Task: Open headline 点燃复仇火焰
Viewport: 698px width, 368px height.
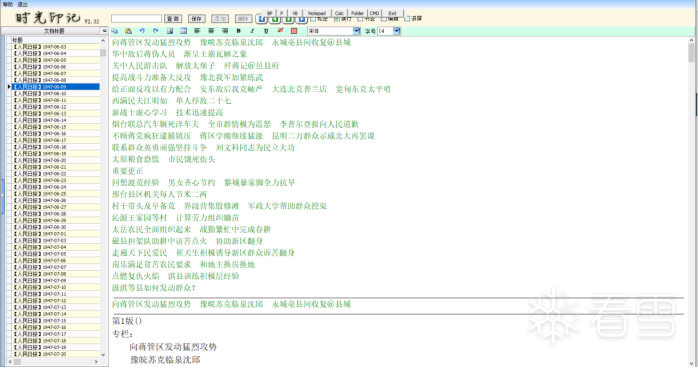Action: pyautogui.click(x=135, y=276)
